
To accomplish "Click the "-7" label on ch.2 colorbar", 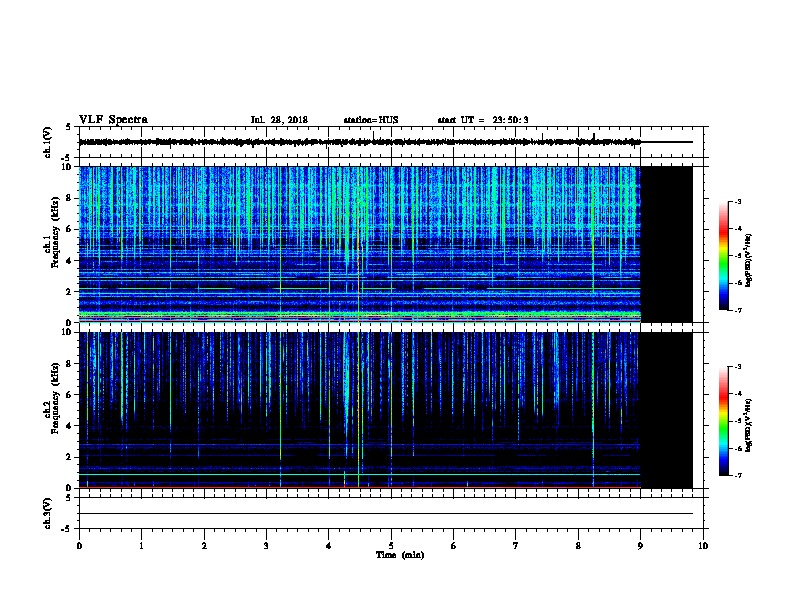I will pyautogui.click(x=737, y=475).
